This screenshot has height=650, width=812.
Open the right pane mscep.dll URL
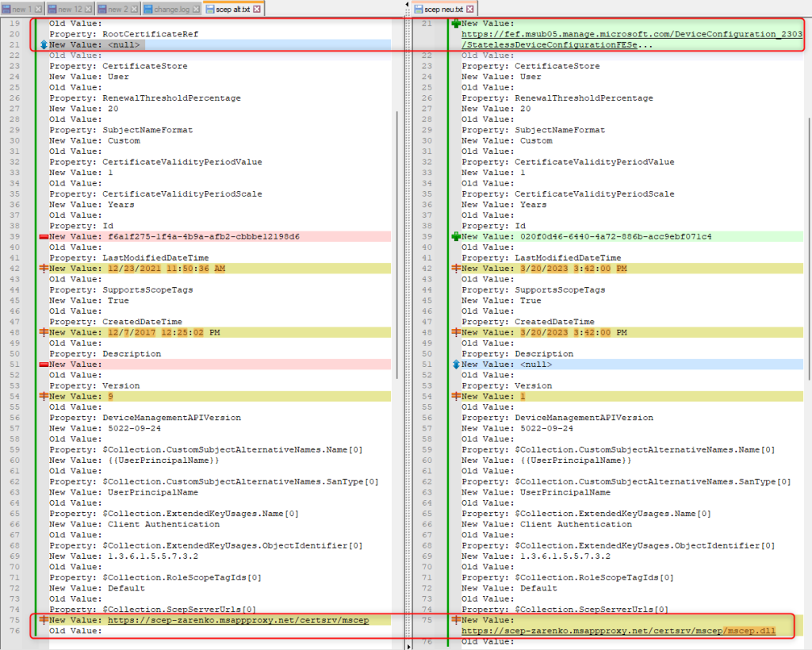[x=619, y=631]
